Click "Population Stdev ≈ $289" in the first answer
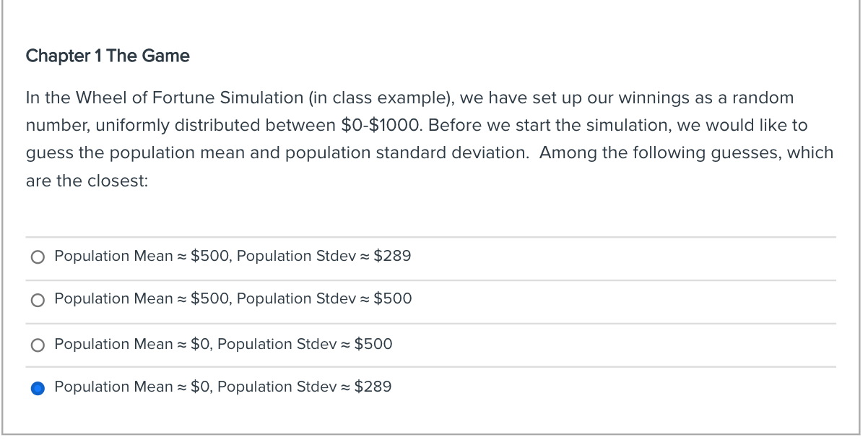868x448 pixels. click(324, 256)
